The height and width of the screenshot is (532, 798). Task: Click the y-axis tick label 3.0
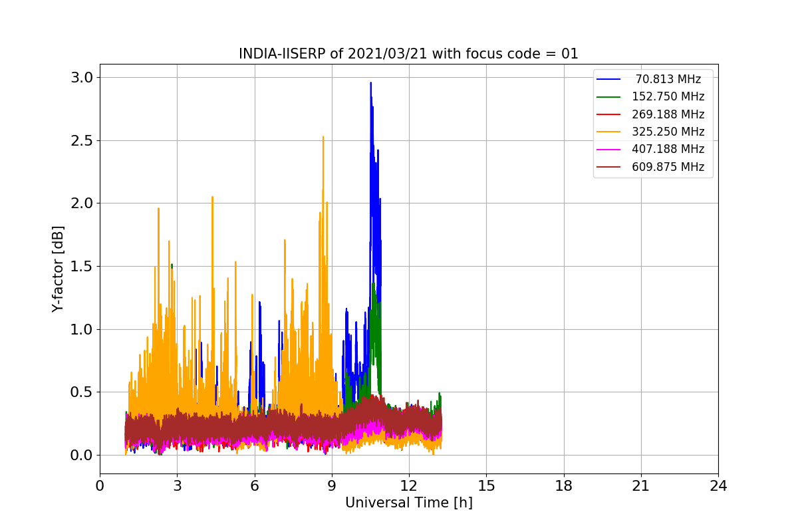(x=82, y=77)
